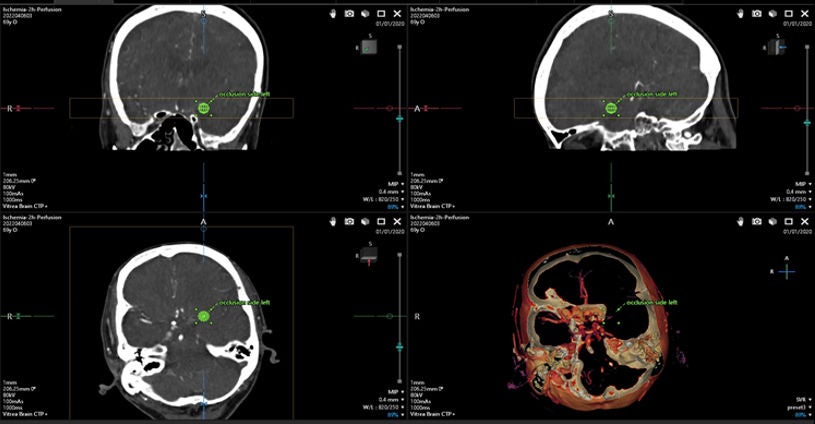Capture snapshot of the sagittal view
Image resolution: width=815 pixels, height=424 pixels.
tap(757, 13)
